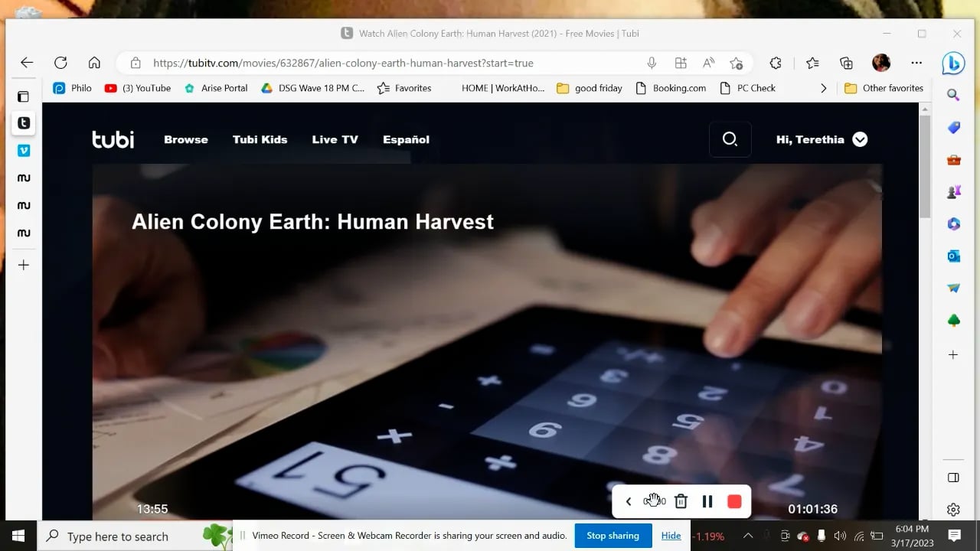
Task: Collapse Vimeo recorder controls with chevron
Action: coord(628,501)
